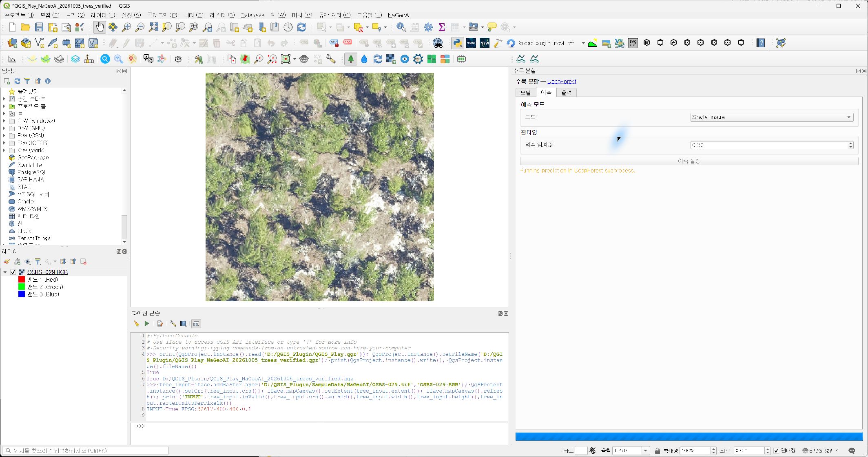868x457 pixels.
Task: Click the purple Sigma statistics icon
Action: [441, 27]
